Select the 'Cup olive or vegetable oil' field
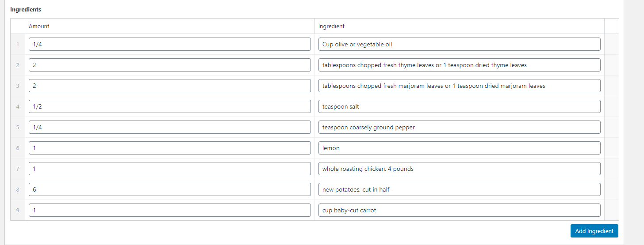The width and height of the screenshot is (644, 245). tap(459, 44)
